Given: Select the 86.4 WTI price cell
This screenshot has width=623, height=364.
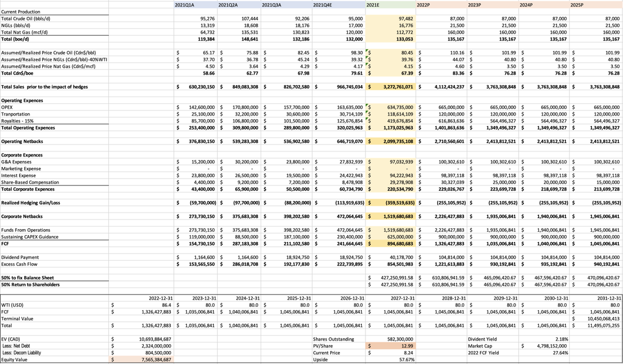Looking at the screenshot, I should tap(167, 305).
